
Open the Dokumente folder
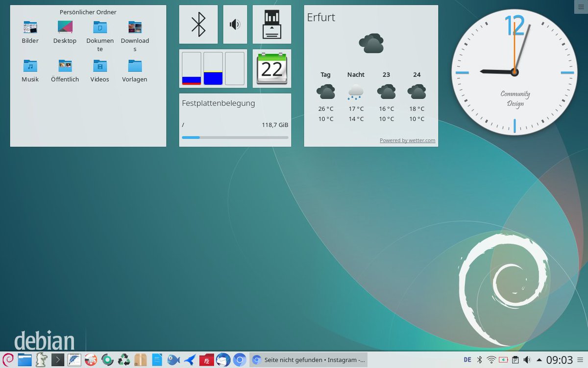coord(100,36)
